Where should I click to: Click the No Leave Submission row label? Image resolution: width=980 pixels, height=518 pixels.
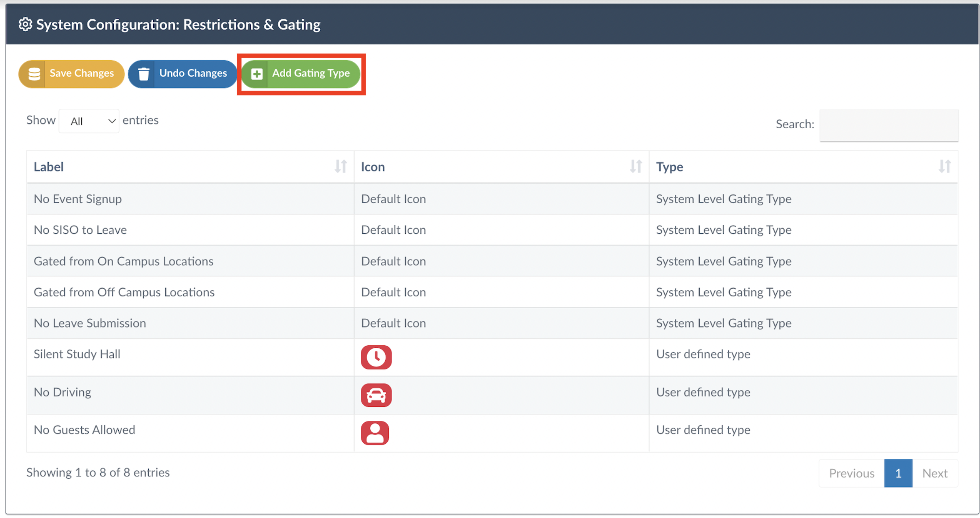pos(90,323)
